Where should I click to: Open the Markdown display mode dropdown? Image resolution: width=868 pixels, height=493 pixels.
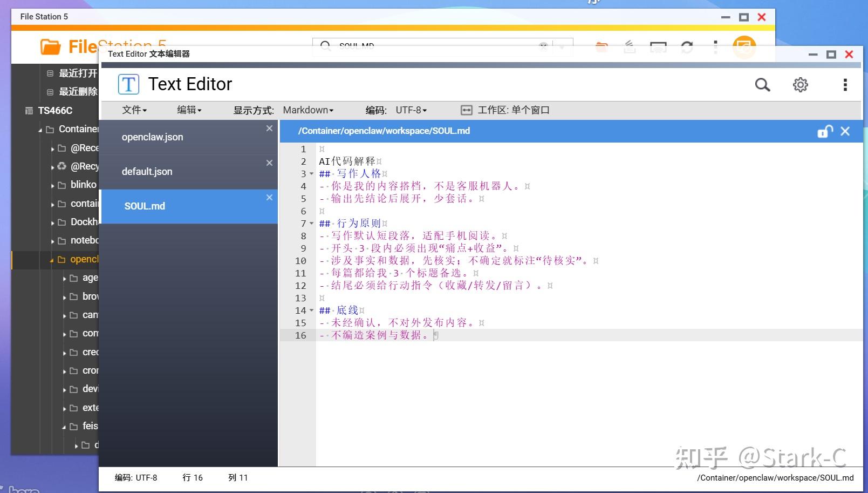[308, 110]
